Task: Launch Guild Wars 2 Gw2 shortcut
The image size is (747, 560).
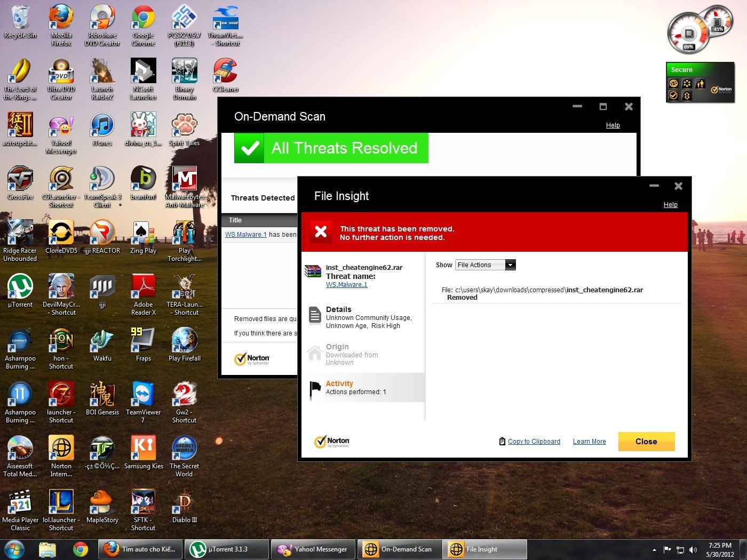Action: [x=185, y=402]
